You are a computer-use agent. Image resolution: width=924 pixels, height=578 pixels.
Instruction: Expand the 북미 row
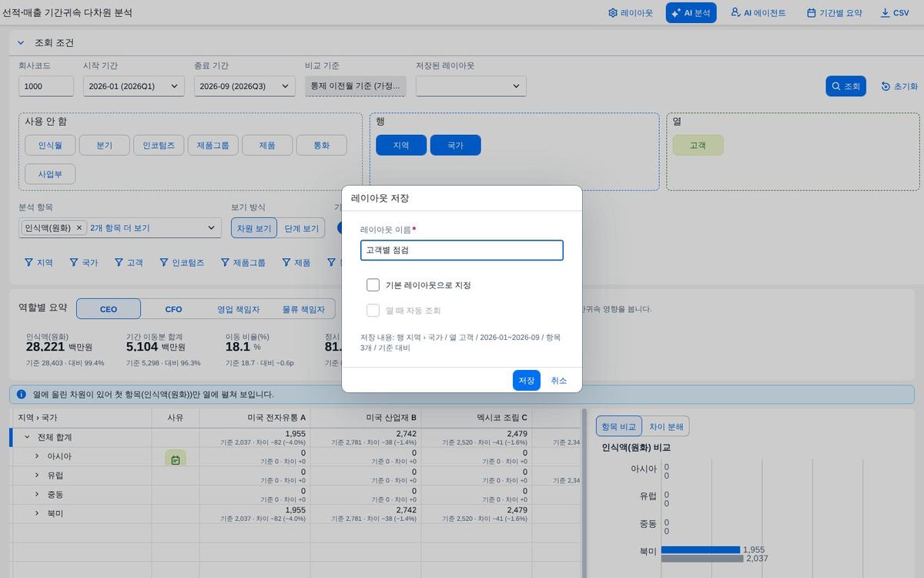[36, 512]
